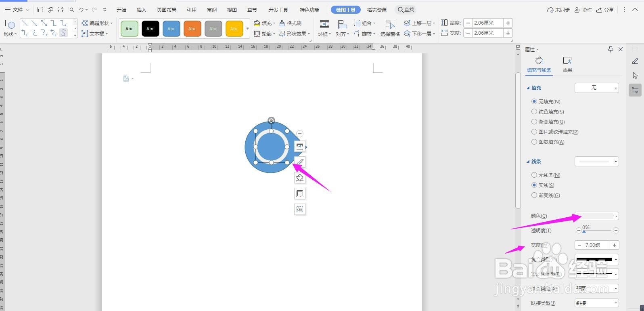Switch to the 开发工具 ribbon tab

click(278, 10)
